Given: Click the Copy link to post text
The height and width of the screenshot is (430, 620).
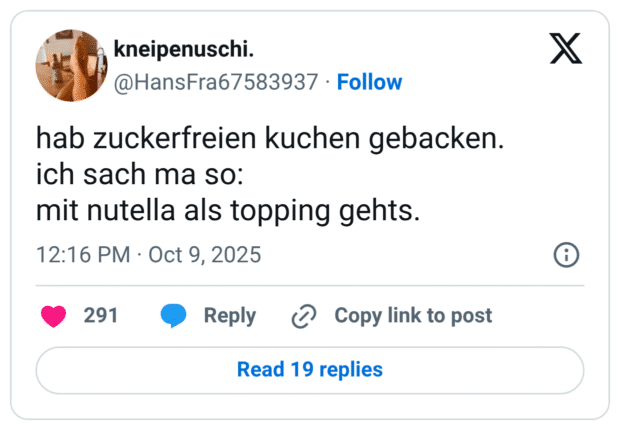Looking at the screenshot, I should click(x=413, y=316).
